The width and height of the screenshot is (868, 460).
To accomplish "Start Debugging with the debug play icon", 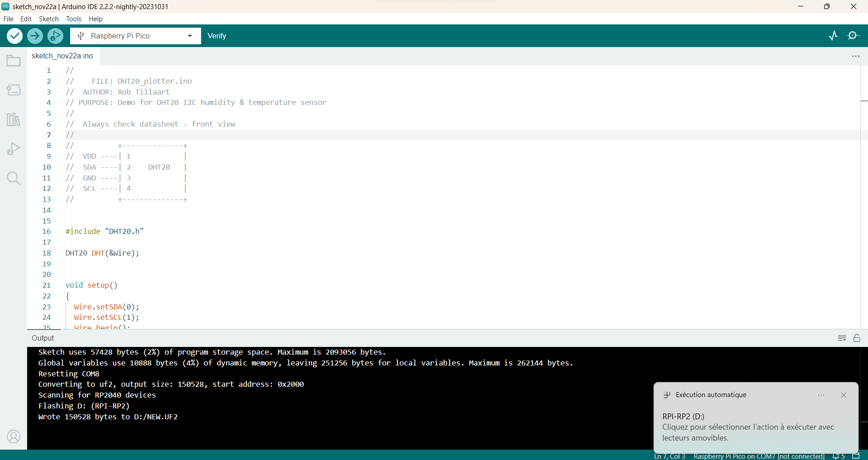I will (55, 36).
